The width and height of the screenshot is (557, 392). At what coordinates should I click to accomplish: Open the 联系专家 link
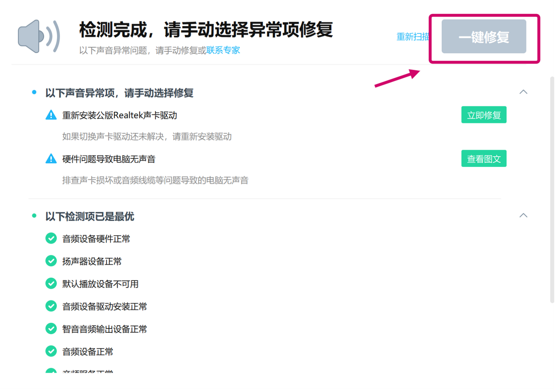point(223,50)
